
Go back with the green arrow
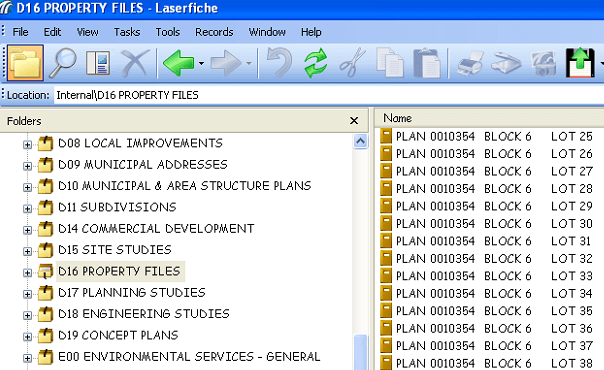178,63
